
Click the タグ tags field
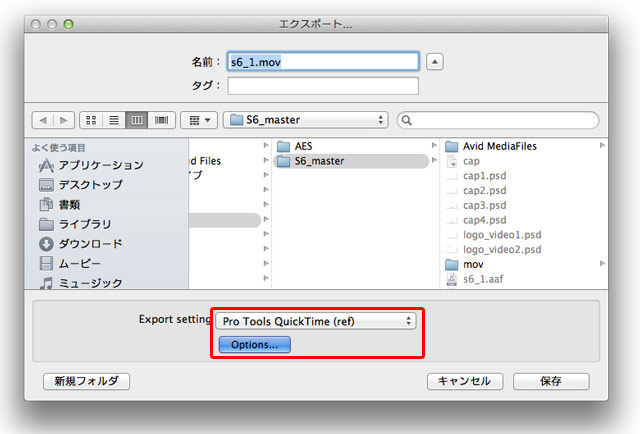(323, 86)
